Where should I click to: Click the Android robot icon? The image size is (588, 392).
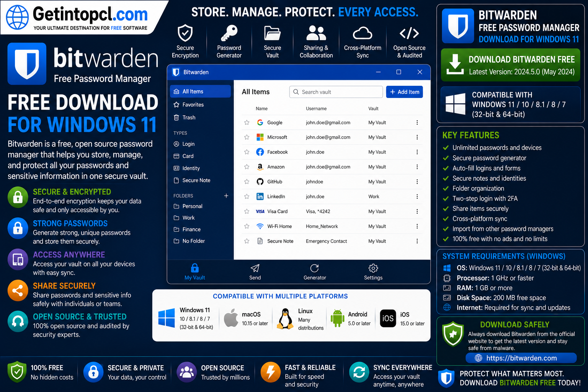pos(337,318)
